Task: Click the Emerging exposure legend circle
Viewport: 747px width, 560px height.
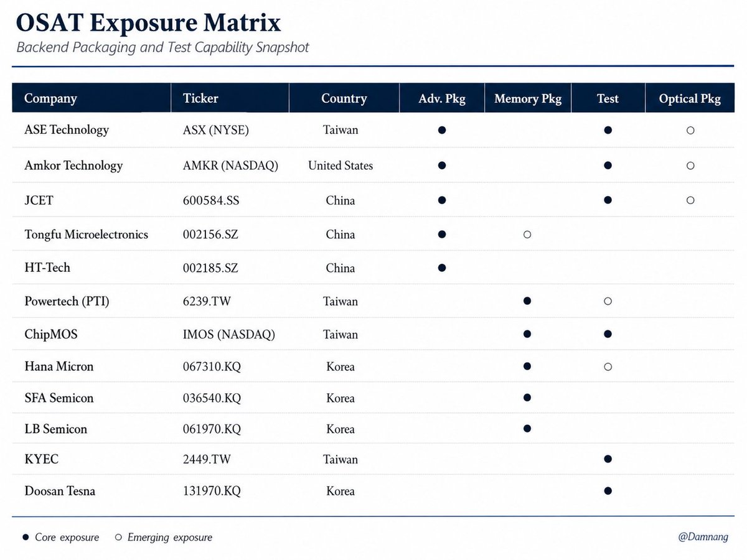Action: pos(118,538)
